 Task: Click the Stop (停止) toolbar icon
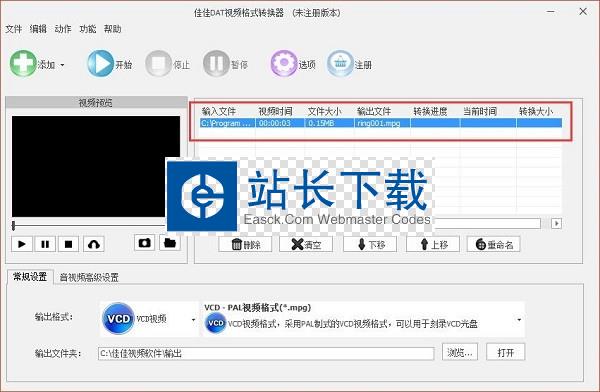pos(158,64)
